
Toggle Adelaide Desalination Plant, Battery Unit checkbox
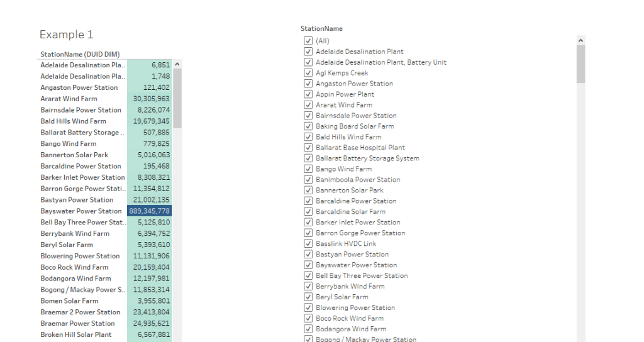point(308,62)
